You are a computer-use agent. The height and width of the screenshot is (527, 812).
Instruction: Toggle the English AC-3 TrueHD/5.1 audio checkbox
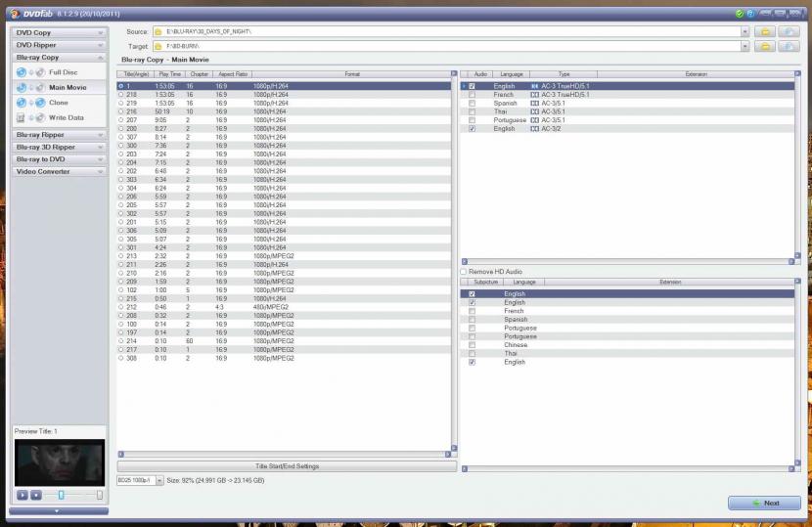[472, 86]
